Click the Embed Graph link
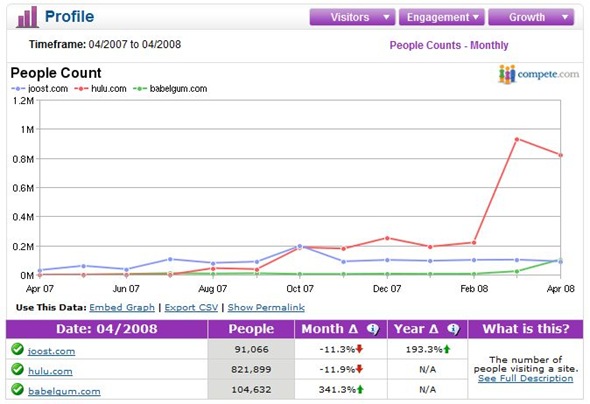 (122, 307)
